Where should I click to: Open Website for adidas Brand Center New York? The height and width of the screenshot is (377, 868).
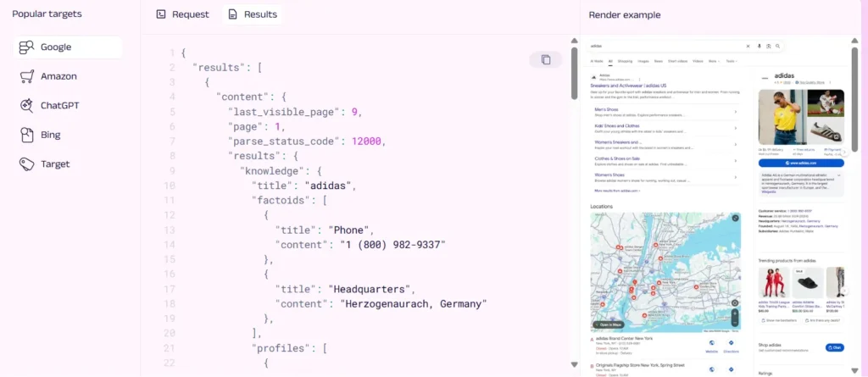coord(711,346)
